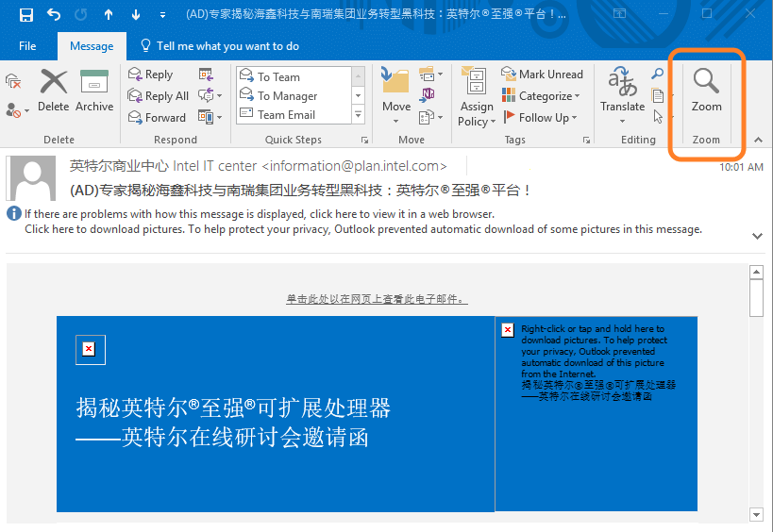Viewport: 773px width, 532px height.
Task: Open the File tab
Action: point(27,46)
